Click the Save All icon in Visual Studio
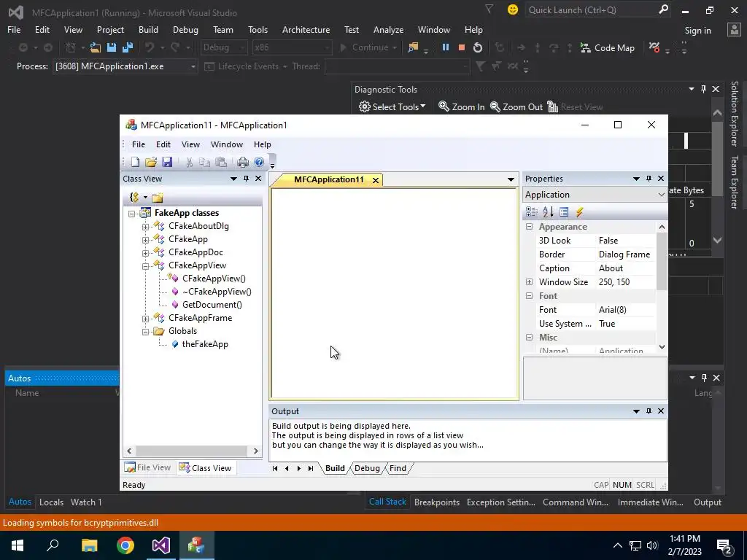 coord(128,47)
